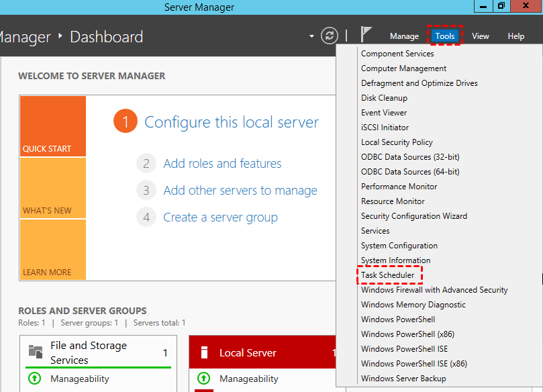
Task: Click the refresh icon in the toolbar
Action: tap(329, 36)
